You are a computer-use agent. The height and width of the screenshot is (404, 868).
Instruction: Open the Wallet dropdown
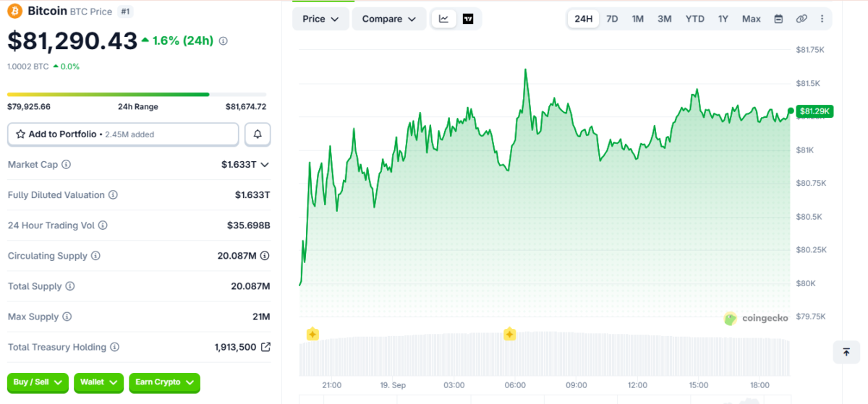click(x=98, y=382)
